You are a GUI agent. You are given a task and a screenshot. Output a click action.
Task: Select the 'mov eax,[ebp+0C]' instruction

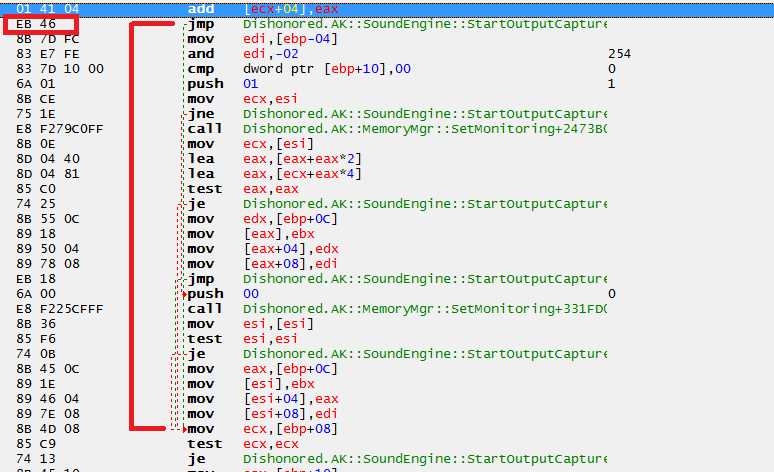click(263, 369)
